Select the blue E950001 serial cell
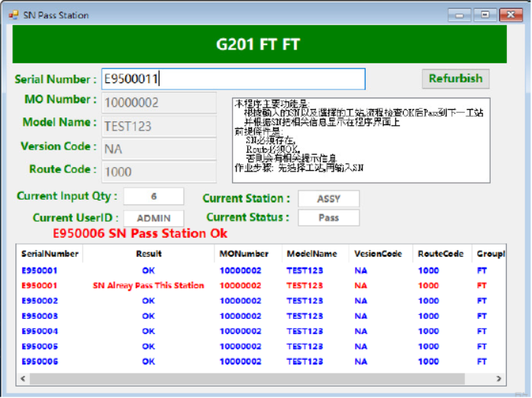 pos(40,271)
